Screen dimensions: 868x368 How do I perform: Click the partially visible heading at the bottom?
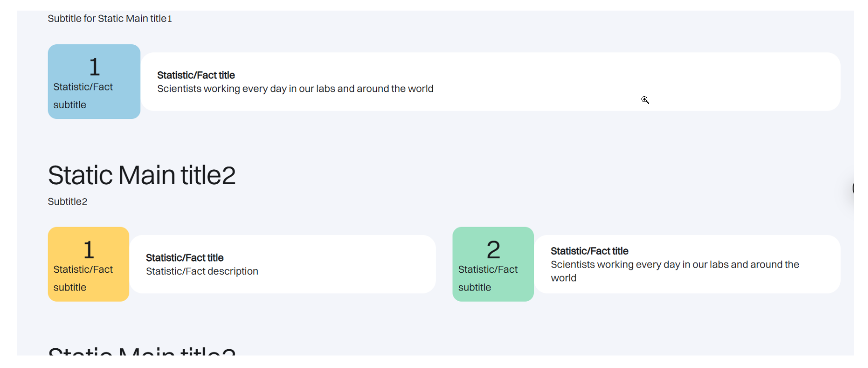click(x=142, y=351)
